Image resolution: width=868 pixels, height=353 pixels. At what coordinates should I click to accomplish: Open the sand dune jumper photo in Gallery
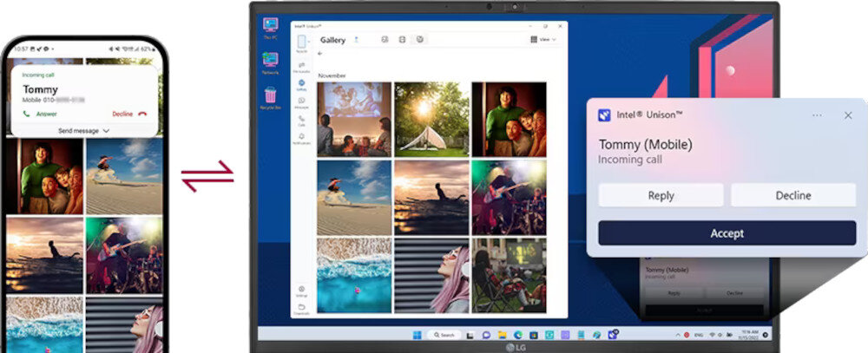click(354, 198)
